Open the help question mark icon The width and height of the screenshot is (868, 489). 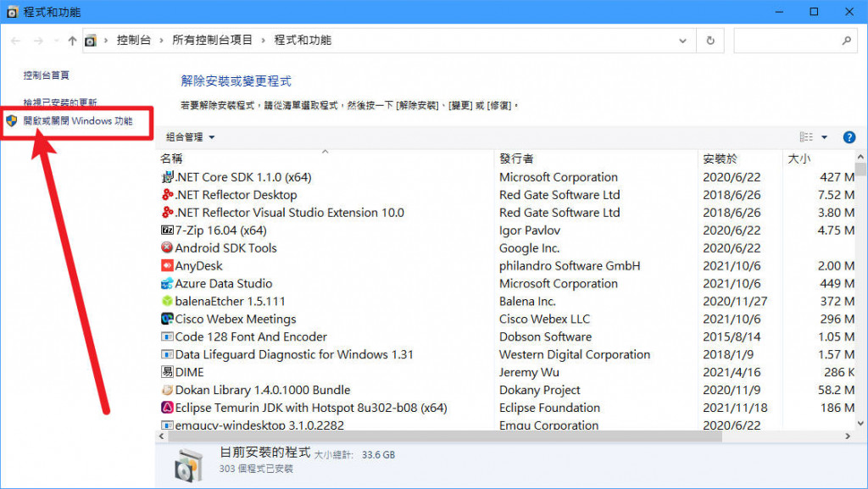pyautogui.click(x=849, y=137)
